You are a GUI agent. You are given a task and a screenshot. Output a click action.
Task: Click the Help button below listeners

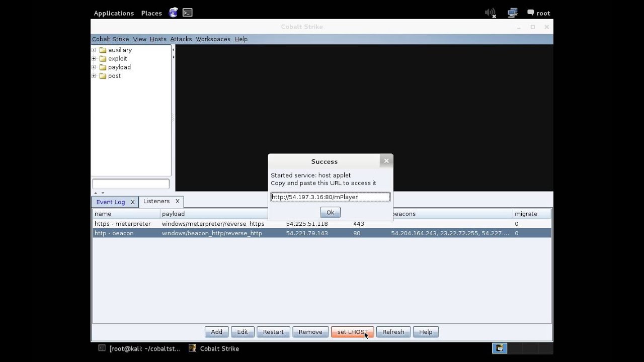[x=426, y=332]
